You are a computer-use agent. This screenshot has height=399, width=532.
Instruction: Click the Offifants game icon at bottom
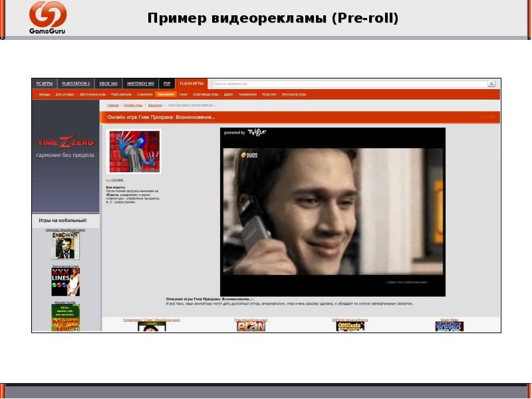pos(350,327)
